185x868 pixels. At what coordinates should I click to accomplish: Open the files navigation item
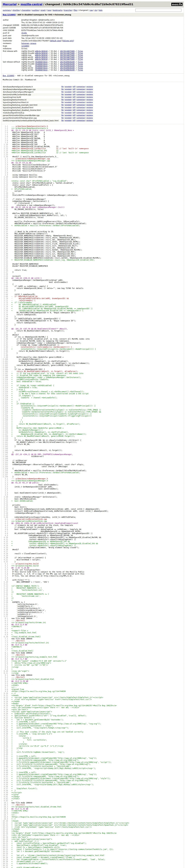[x=75, y=10]
